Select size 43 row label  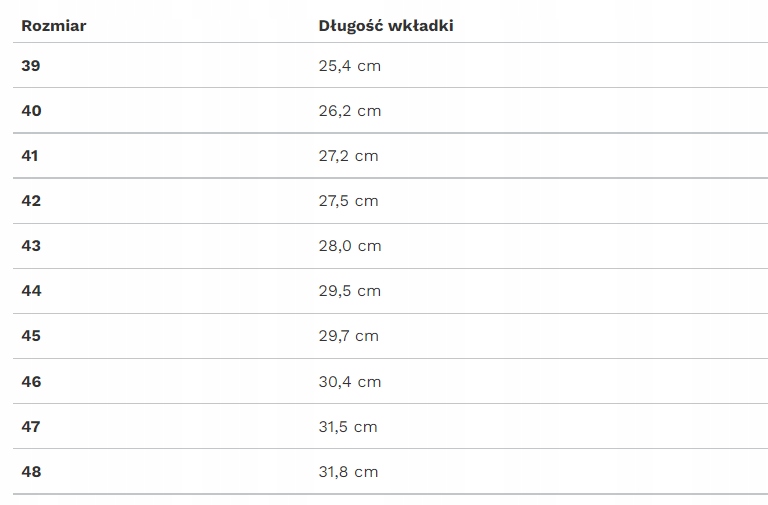(x=31, y=246)
